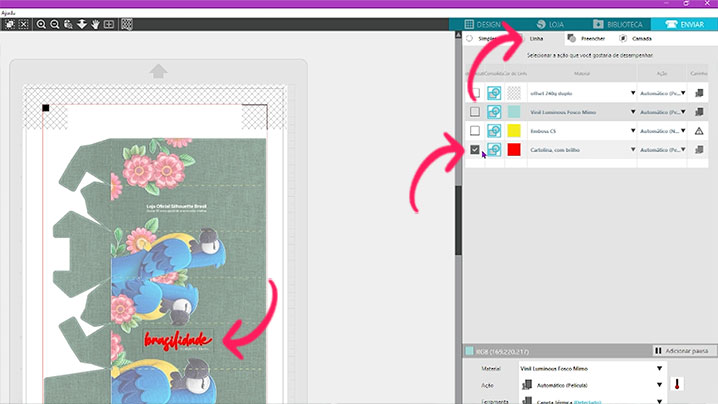Open the first row material dropdown
The image size is (718, 404).
633,93
